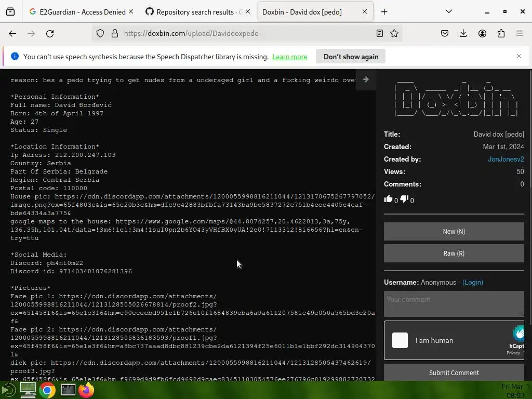Show site security padlock info
This screenshot has height=399, width=532.
click(x=115, y=33)
